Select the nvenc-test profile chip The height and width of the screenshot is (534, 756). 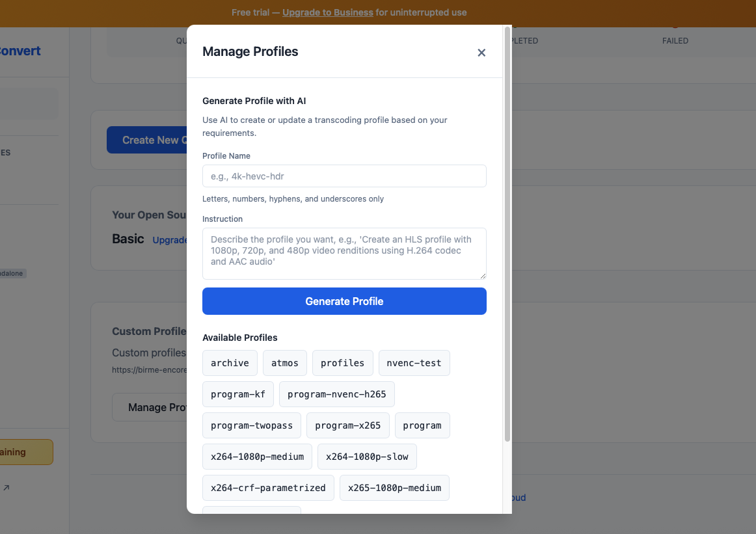pyautogui.click(x=414, y=363)
